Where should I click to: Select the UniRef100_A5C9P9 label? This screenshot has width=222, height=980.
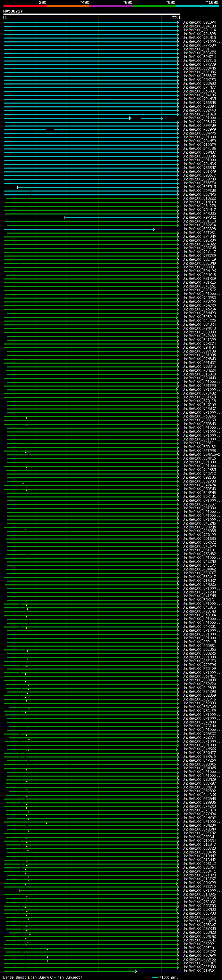pos(199,129)
